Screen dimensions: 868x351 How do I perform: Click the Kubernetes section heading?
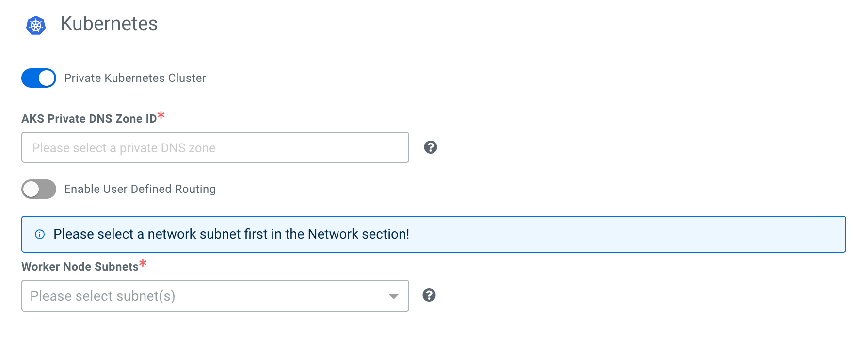109,24
